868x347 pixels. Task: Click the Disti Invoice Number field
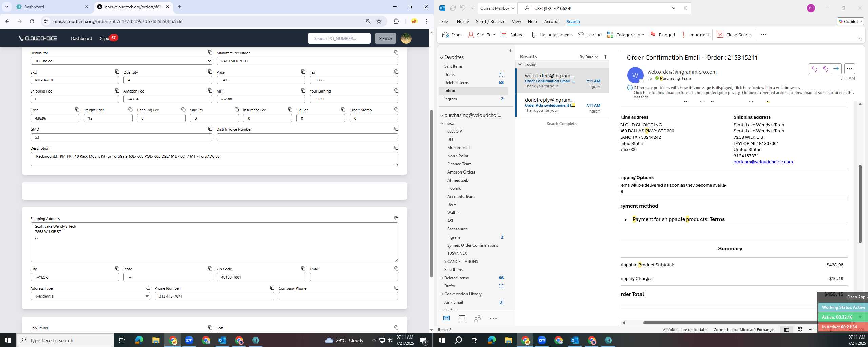coord(307,137)
